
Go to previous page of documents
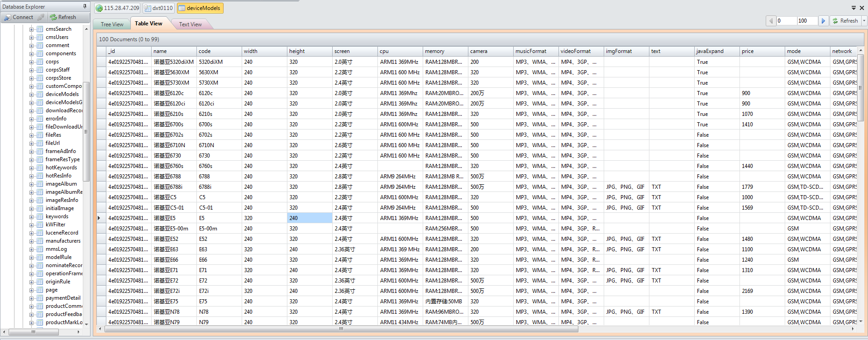[x=771, y=21]
